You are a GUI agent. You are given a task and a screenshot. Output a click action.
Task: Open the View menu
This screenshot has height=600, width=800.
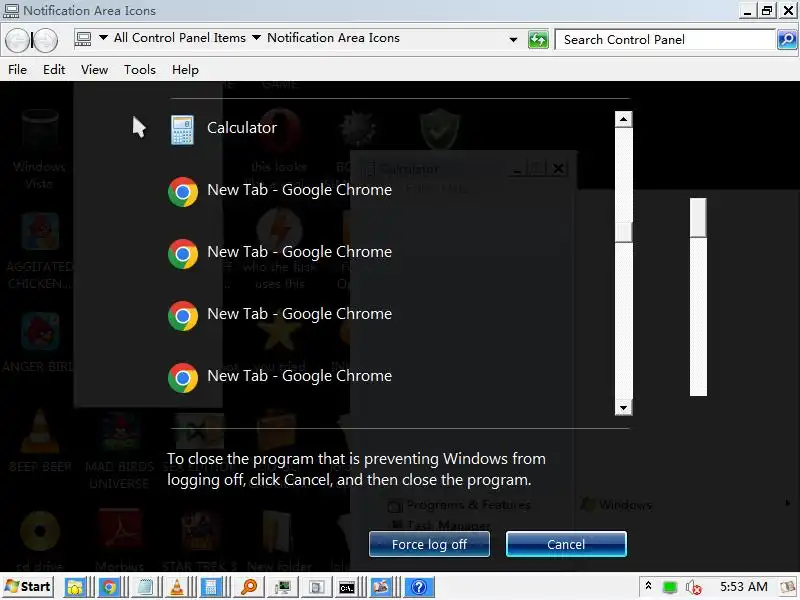94,69
